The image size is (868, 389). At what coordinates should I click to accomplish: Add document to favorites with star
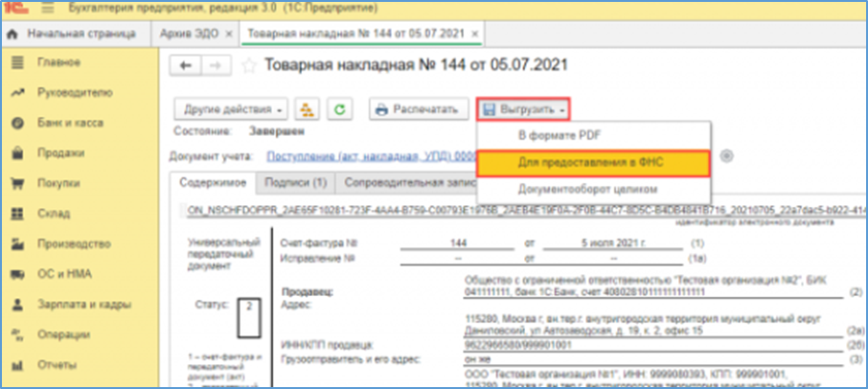(x=250, y=66)
